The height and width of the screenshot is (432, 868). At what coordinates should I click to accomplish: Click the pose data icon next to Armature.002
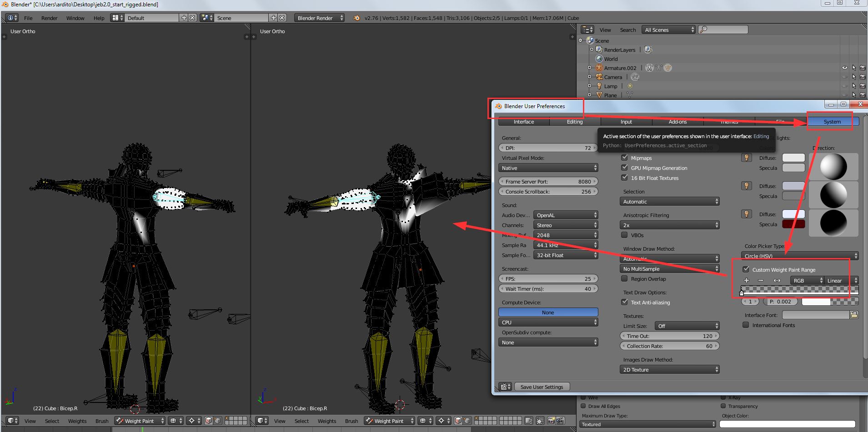coord(649,68)
